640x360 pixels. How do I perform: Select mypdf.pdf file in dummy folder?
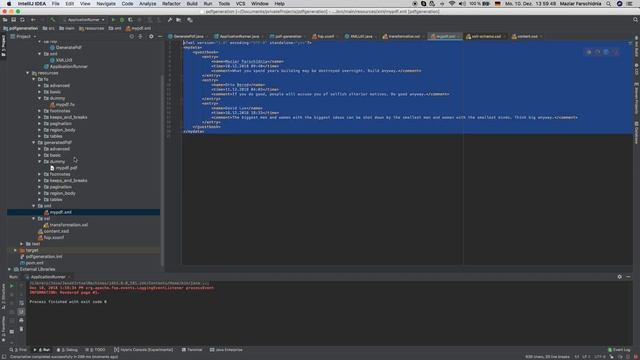point(67,168)
